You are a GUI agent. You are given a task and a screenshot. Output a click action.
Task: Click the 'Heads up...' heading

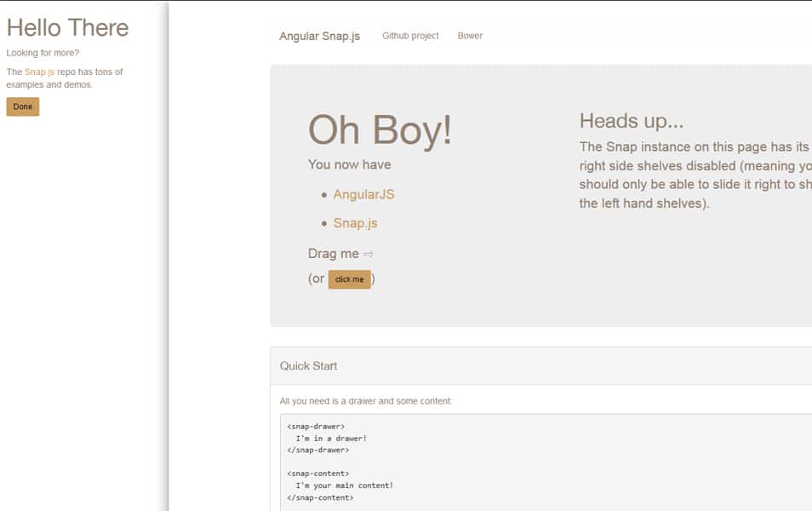(x=632, y=121)
